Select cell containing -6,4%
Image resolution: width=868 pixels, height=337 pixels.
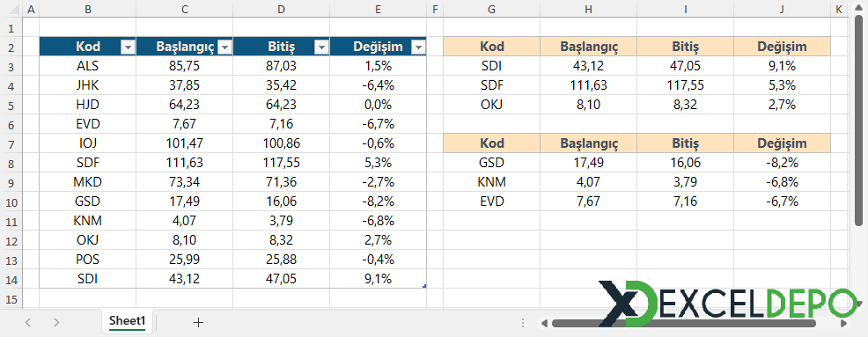tap(378, 85)
